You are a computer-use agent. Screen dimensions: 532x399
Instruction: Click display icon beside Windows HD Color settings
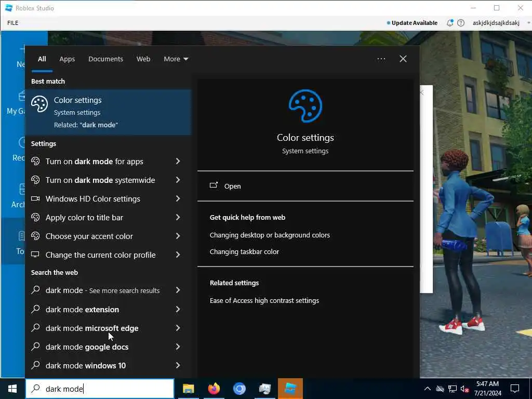35,198
